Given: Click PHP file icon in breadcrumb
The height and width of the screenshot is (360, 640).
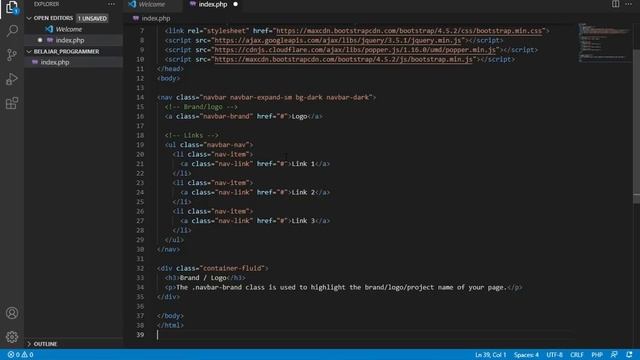Looking at the screenshot, I should pos(136,18).
